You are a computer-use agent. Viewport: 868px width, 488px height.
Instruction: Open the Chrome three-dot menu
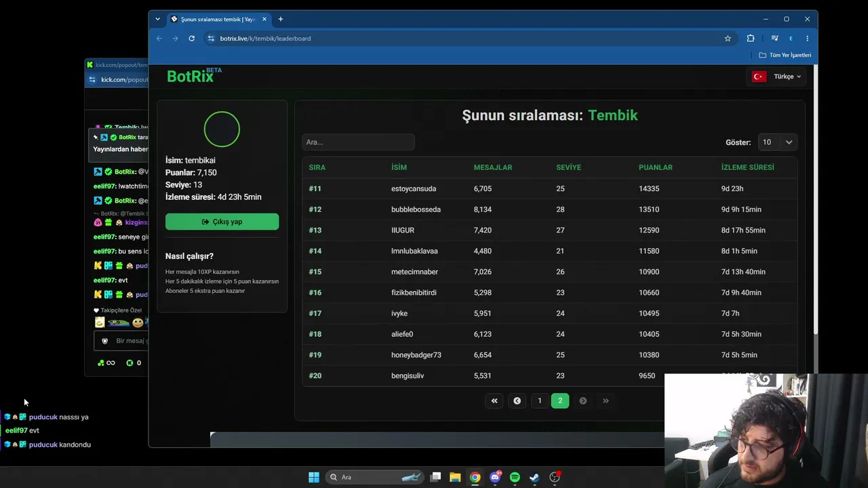(x=807, y=39)
